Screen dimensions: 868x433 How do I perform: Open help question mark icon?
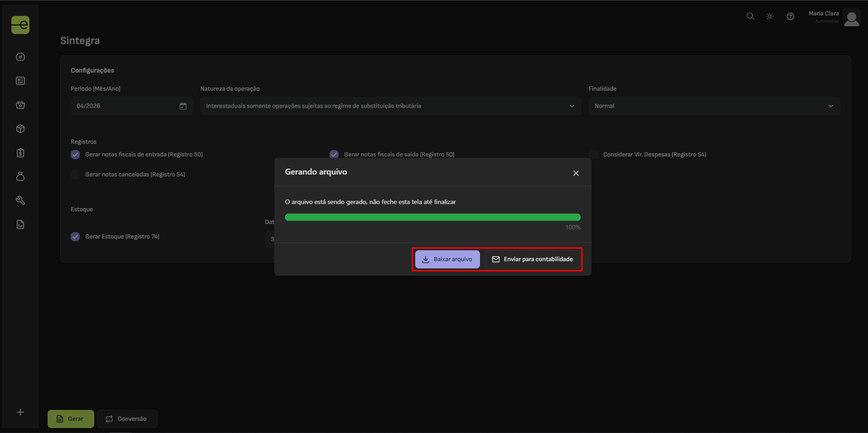pyautogui.click(x=790, y=16)
